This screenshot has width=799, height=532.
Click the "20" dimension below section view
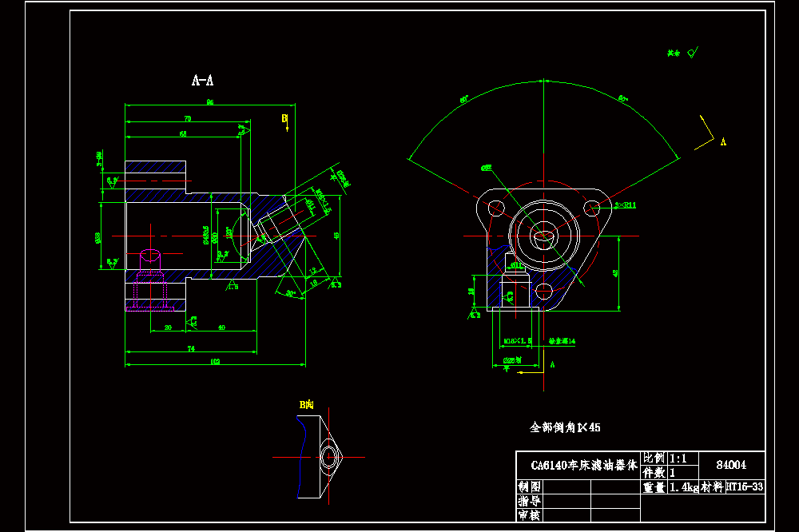[x=168, y=328]
